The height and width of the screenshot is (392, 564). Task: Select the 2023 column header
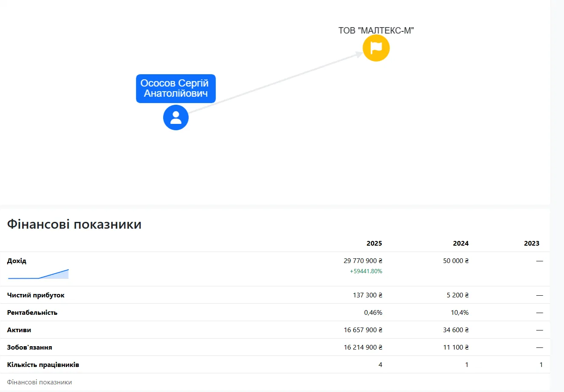tap(531, 244)
